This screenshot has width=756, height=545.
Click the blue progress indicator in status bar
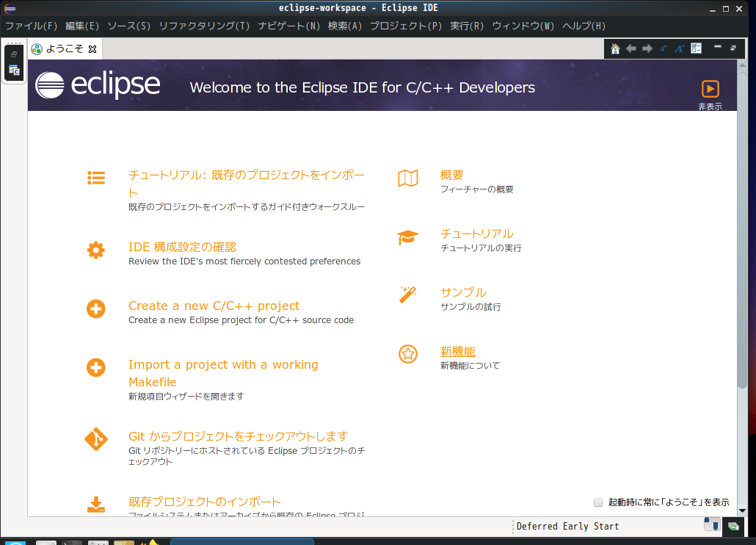click(x=712, y=524)
